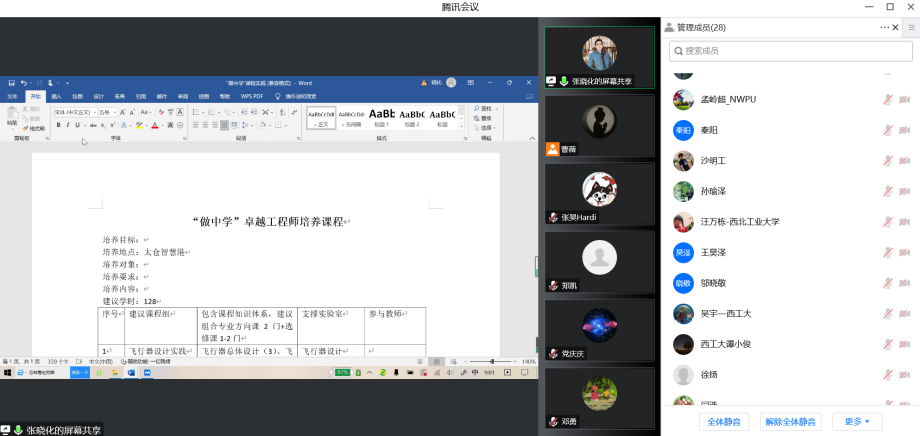Click the more options ellipsis in member panel

(x=884, y=27)
